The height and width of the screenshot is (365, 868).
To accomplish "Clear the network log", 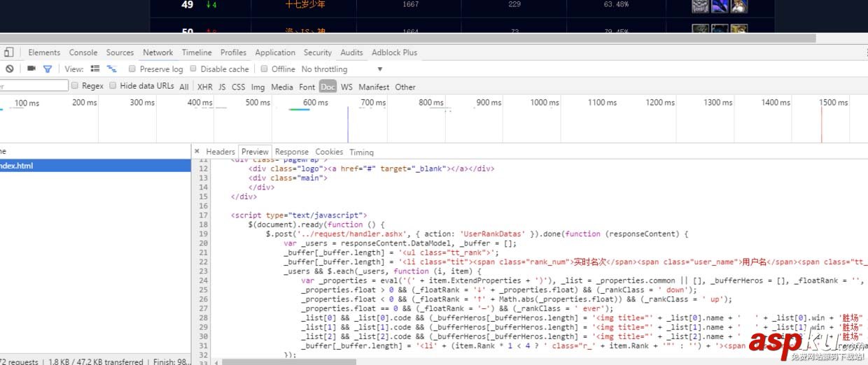I will [x=10, y=69].
